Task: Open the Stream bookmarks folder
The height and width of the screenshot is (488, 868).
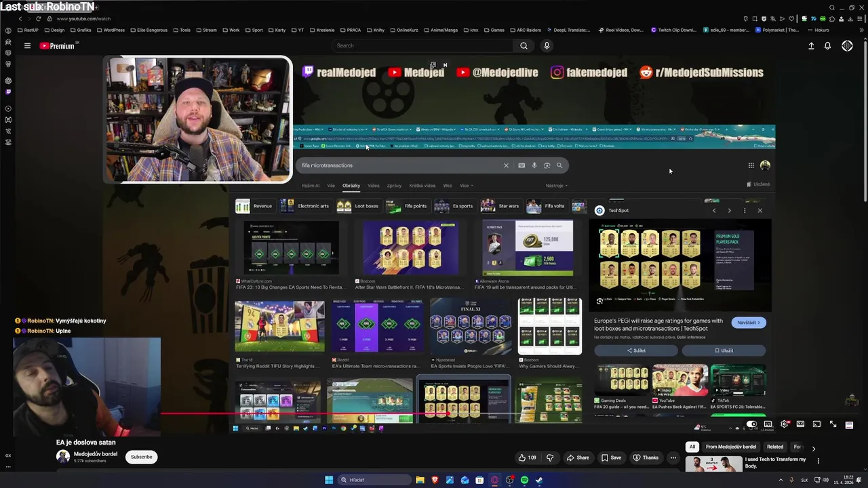Action: [x=205, y=30]
